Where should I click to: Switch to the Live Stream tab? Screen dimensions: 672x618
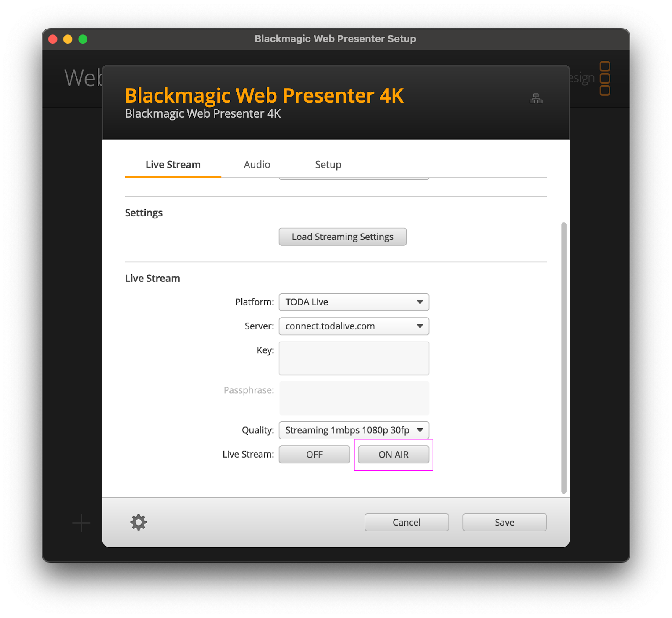pyautogui.click(x=173, y=165)
